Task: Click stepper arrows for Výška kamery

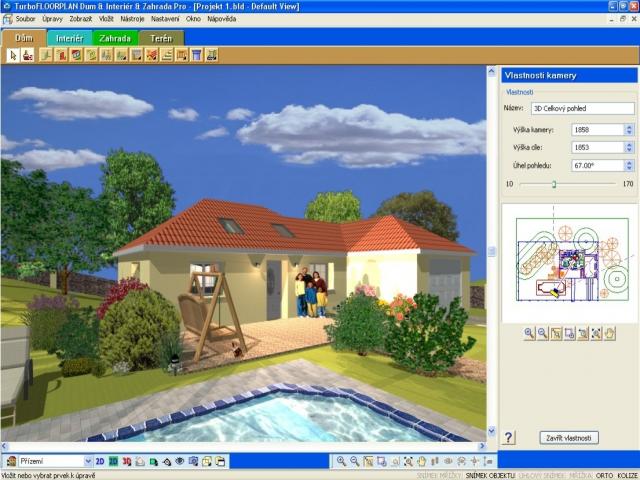Action: 629,129
